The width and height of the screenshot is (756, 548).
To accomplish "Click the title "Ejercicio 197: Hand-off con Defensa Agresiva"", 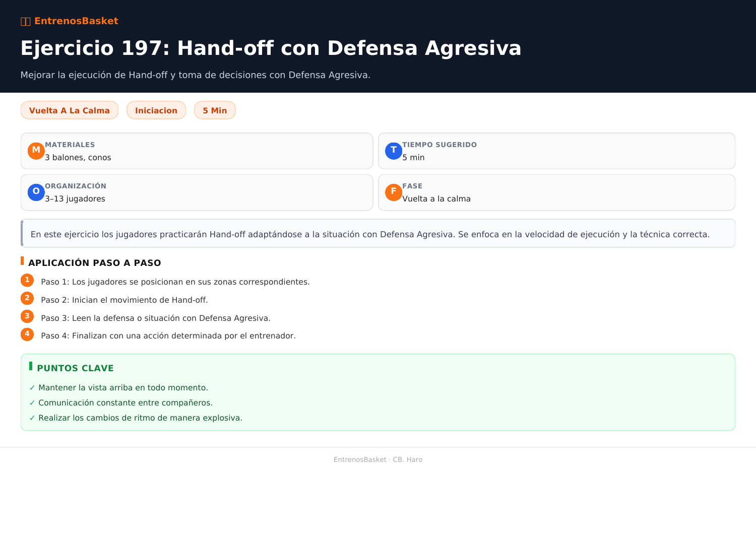I will point(271,48).
